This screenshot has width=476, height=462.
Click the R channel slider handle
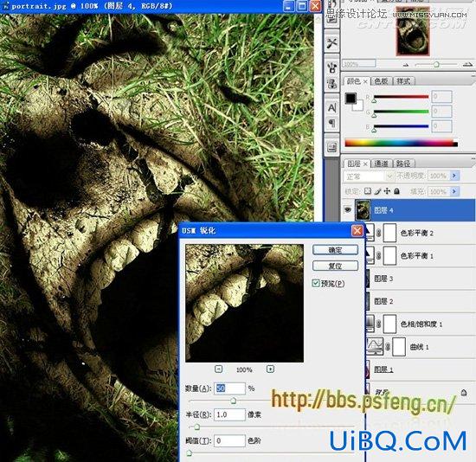[374, 100]
